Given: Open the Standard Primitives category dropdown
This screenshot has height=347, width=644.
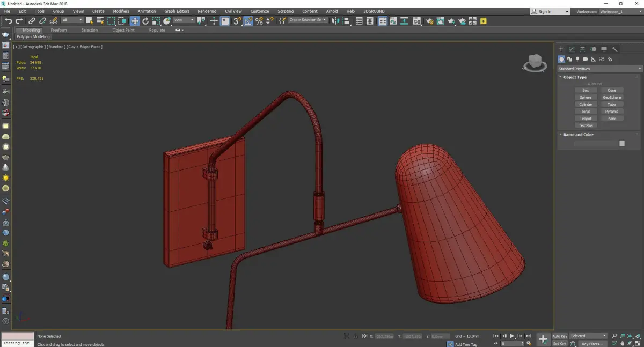Looking at the screenshot, I should pyautogui.click(x=599, y=69).
